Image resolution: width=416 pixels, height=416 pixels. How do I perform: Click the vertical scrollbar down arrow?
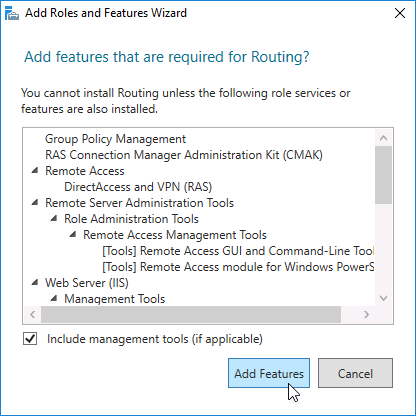(383, 298)
